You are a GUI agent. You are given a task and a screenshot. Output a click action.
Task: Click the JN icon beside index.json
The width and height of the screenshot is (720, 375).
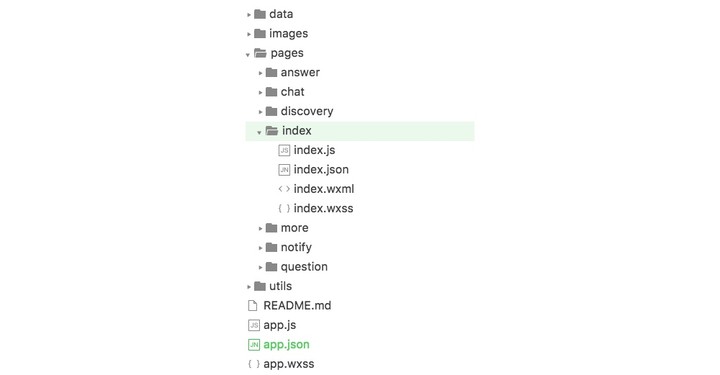284,170
